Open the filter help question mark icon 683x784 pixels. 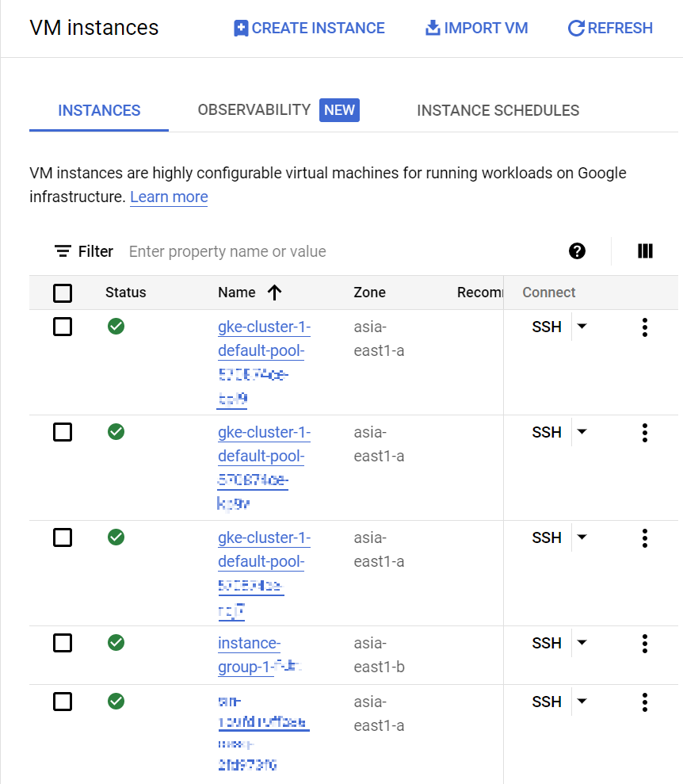[577, 251]
